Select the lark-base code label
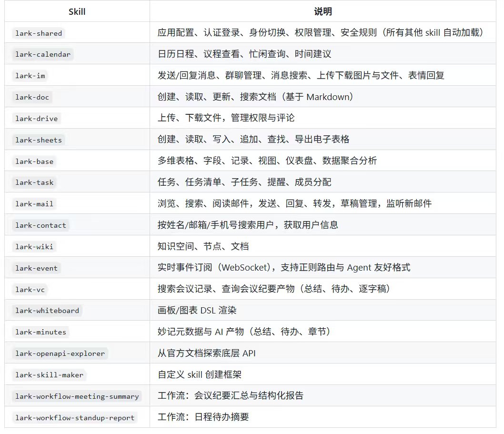The width and height of the screenshot is (504, 434). coord(34,161)
